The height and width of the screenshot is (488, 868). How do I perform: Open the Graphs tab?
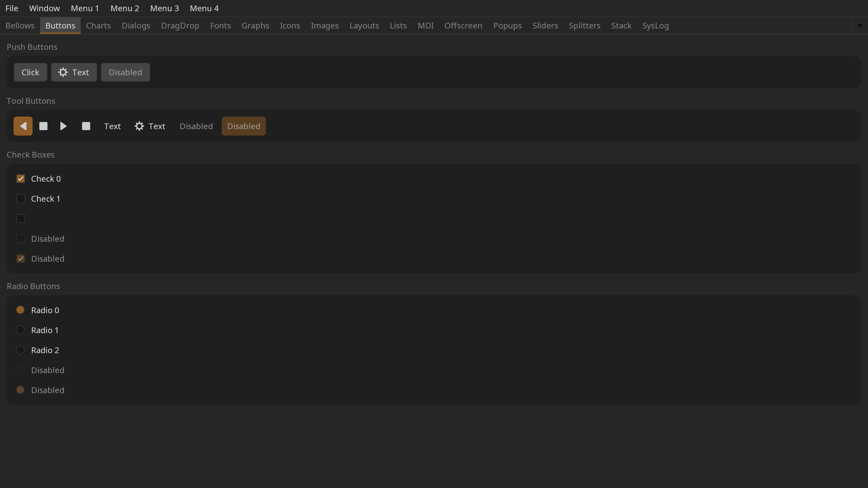pyautogui.click(x=255, y=26)
